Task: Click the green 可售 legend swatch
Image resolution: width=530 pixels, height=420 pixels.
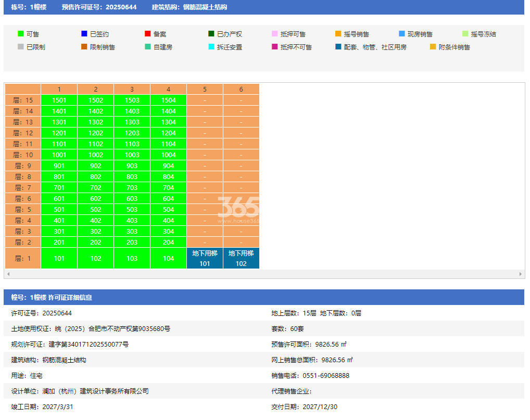Action: click(x=21, y=33)
